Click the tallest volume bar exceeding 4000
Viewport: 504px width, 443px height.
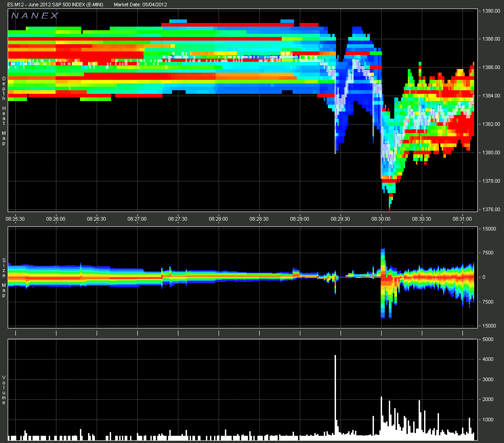coord(335,397)
